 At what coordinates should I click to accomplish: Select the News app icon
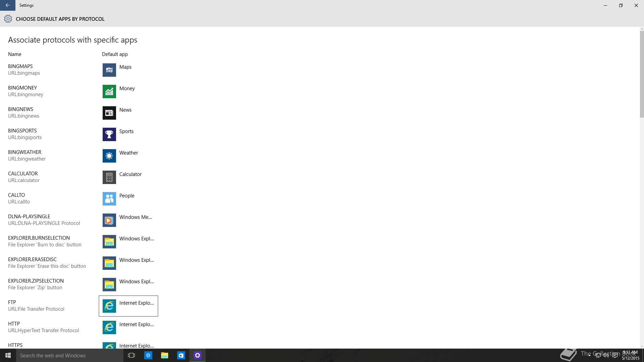pos(109,113)
